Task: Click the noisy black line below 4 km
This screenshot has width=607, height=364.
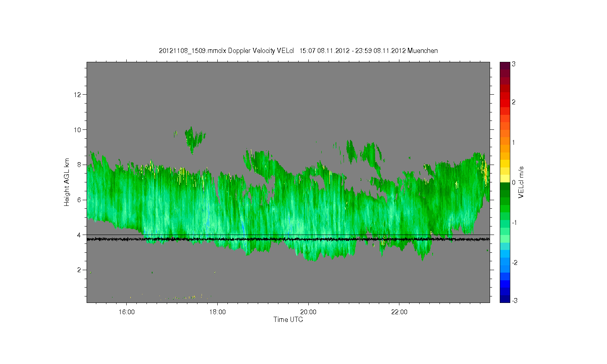Action: (x=288, y=239)
